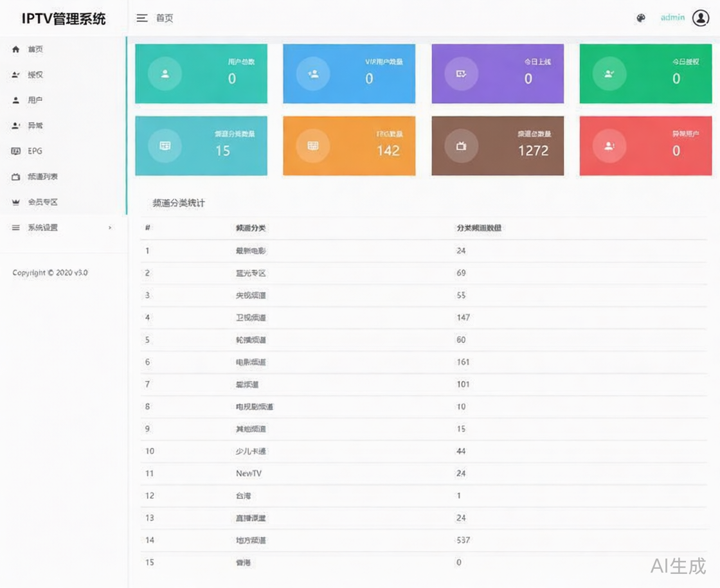Expand the 系统设置 submenu chevron

(x=109, y=227)
